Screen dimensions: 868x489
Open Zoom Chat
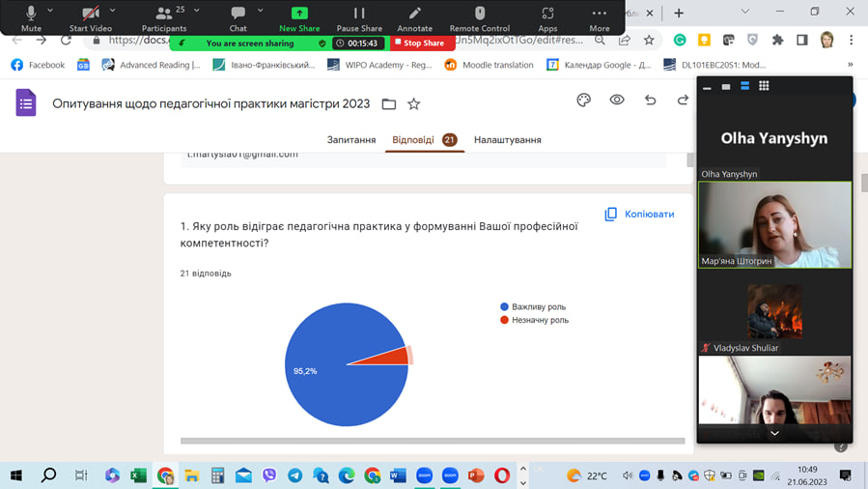[238, 17]
